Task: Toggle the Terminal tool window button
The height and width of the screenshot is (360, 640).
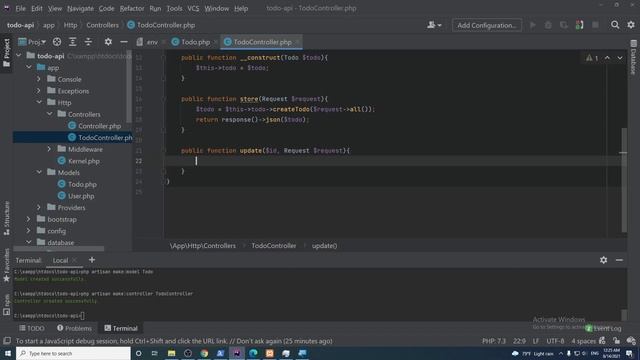Action: pos(121,328)
